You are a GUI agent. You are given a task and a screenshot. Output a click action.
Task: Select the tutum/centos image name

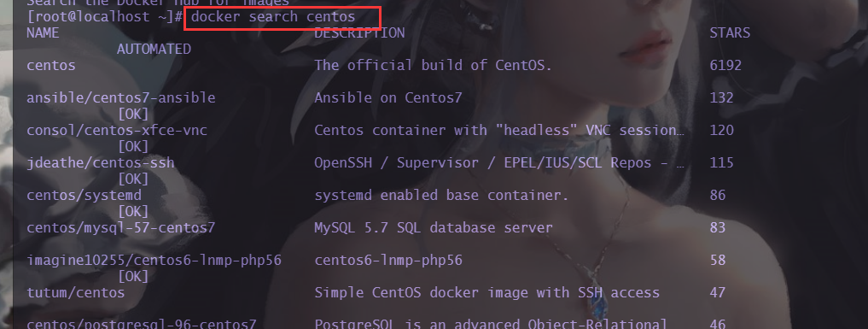tap(76, 292)
